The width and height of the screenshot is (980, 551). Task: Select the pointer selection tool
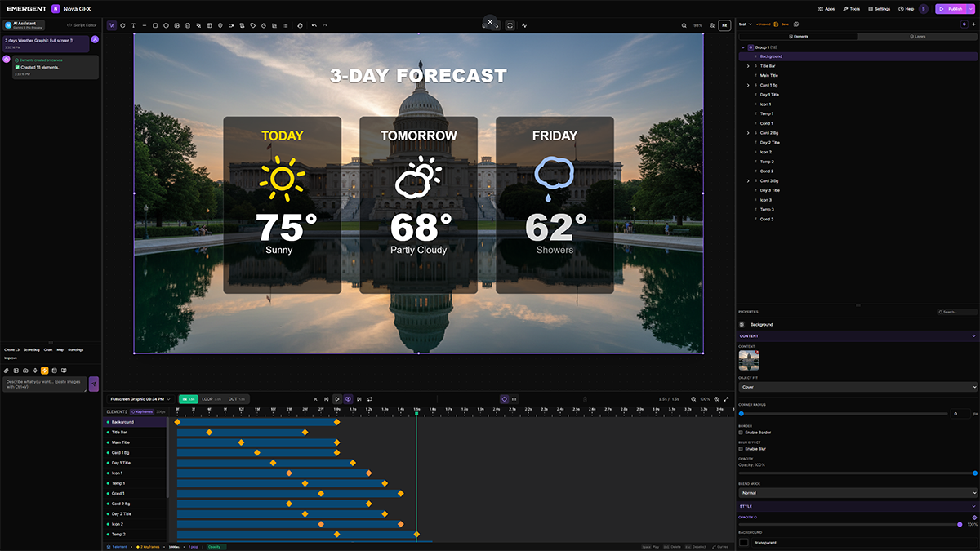coord(112,25)
